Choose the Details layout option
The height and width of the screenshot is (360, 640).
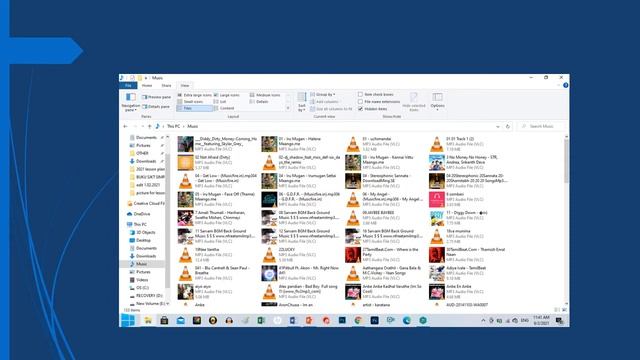tap(259, 102)
